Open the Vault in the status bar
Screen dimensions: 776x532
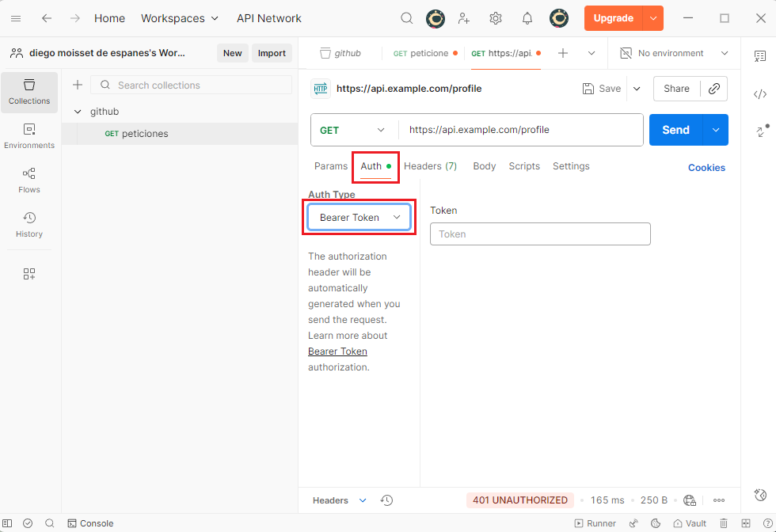pyautogui.click(x=689, y=523)
